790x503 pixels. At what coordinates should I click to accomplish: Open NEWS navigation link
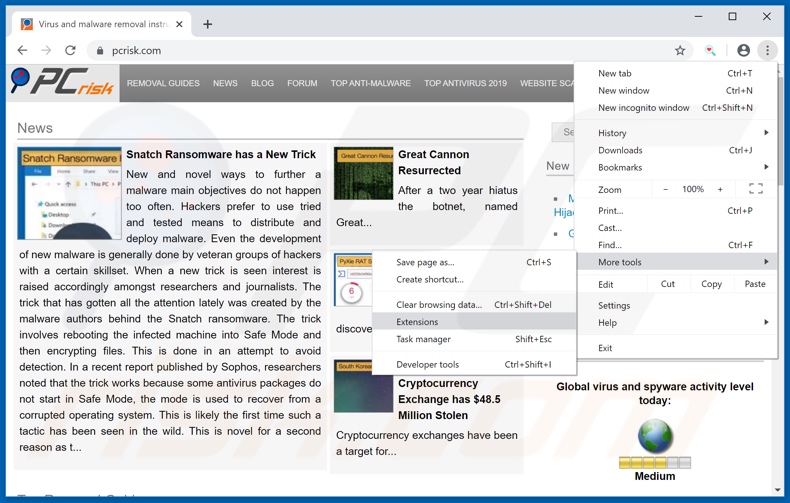[x=225, y=83]
